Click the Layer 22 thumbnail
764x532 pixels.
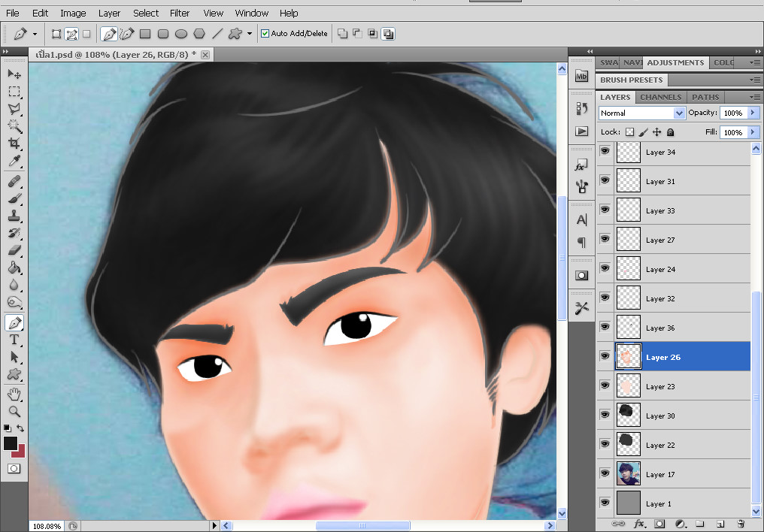tap(628, 445)
